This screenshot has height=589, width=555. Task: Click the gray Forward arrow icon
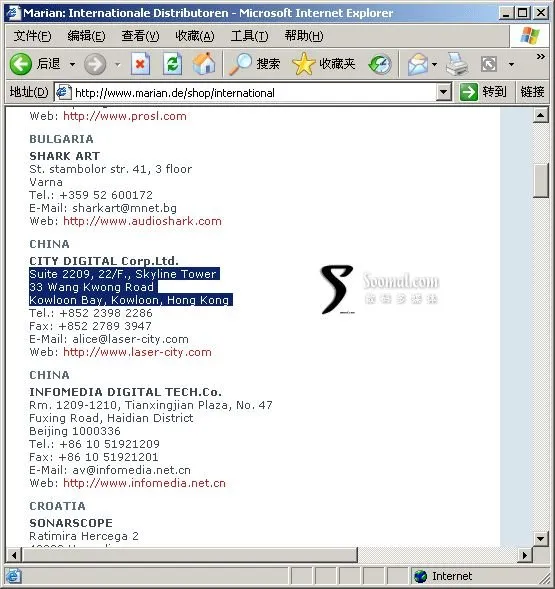(x=95, y=64)
